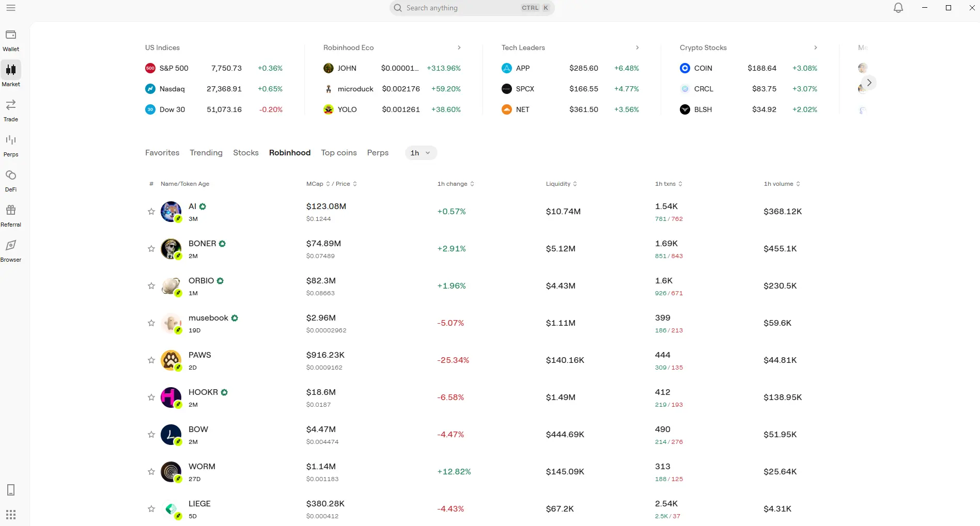Viewport: 980px width, 526px height.
Task: Switch to the Trending tab
Action: [206, 153]
